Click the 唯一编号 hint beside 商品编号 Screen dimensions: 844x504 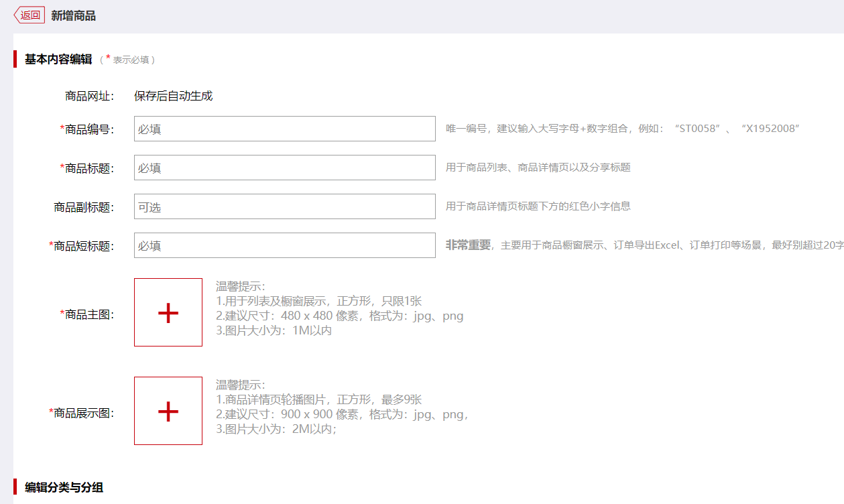pos(622,128)
